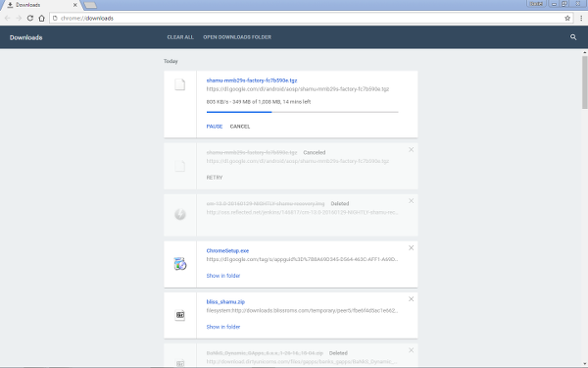Bookmark this page with the star icon
The image size is (588, 368).
pos(567,18)
